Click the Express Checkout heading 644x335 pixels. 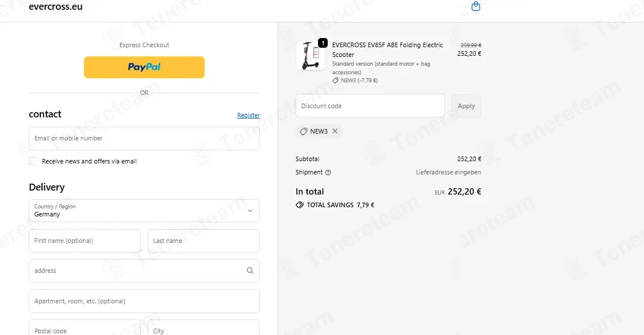(144, 45)
